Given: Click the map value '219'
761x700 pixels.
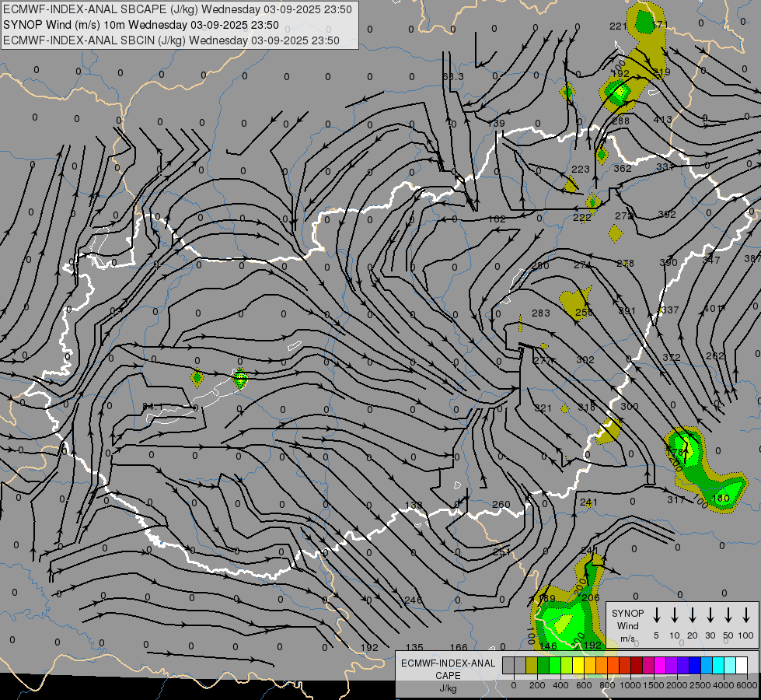Looking at the screenshot, I should coord(662,72).
